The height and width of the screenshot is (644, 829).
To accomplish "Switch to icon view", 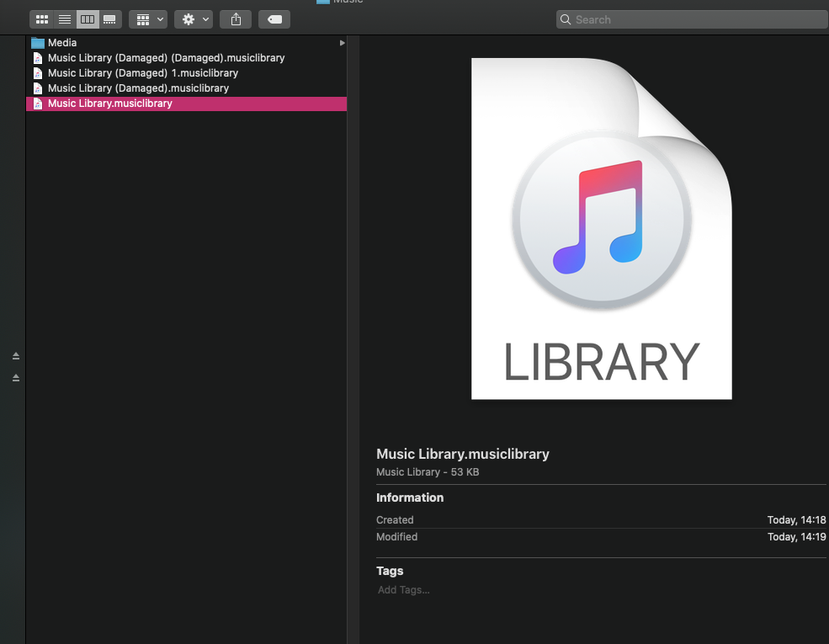I will pos(42,19).
